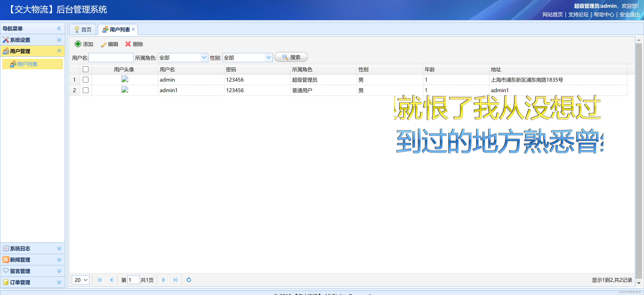Screen dimensions: 644x295
Task: Go to next page of results
Action: tap(164, 280)
